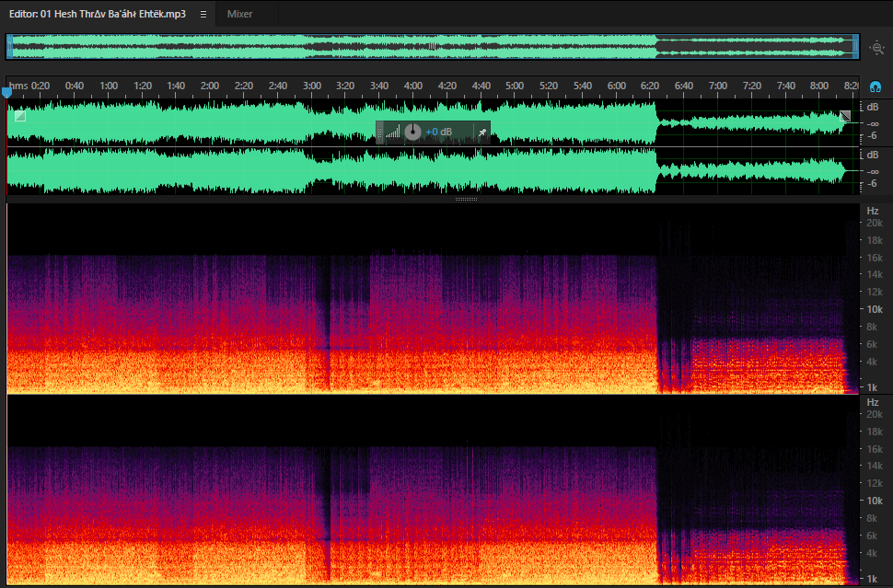Click 7:00 on the time ruler
This screenshot has height=588, width=893.
point(717,86)
